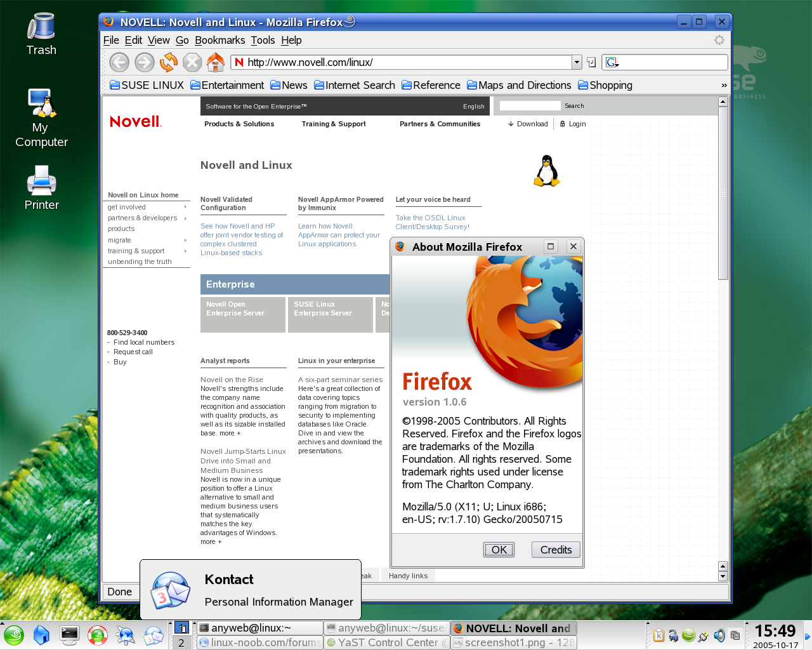Open the URL bar history dropdown arrow
The width and height of the screenshot is (812, 650).
coord(577,62)
